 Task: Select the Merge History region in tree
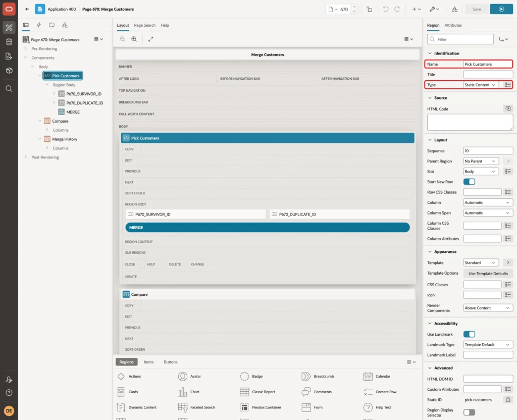pos(65,139)
